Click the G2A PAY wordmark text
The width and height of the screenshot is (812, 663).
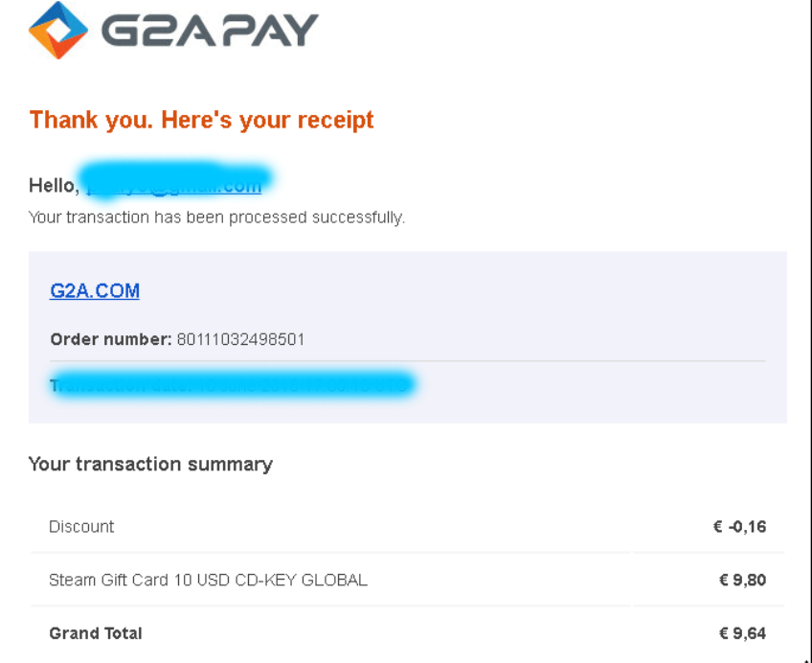click(210, 30)
